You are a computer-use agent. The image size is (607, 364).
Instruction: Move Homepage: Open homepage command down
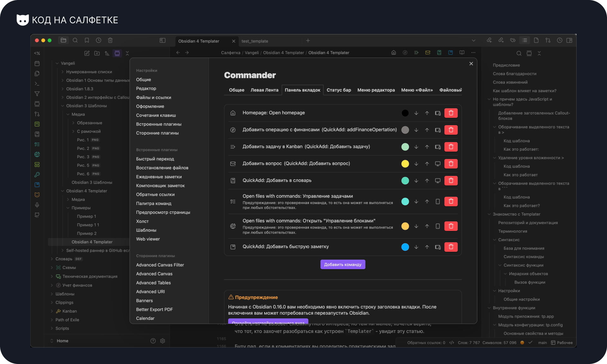click(x=416, y=113)
